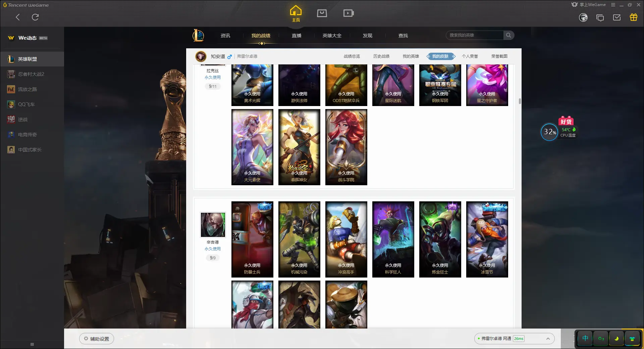Open the 英雄大全 tab
The width and height of the screenshot is (644, 349).
(332, 36)
